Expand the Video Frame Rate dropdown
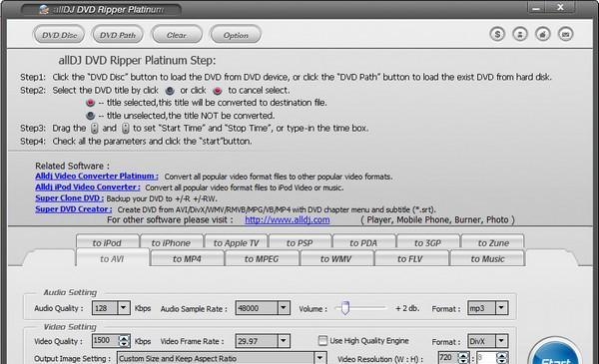The width and height of the screenshot is (599, 364). pyautogui.click(x=284, y=341)
